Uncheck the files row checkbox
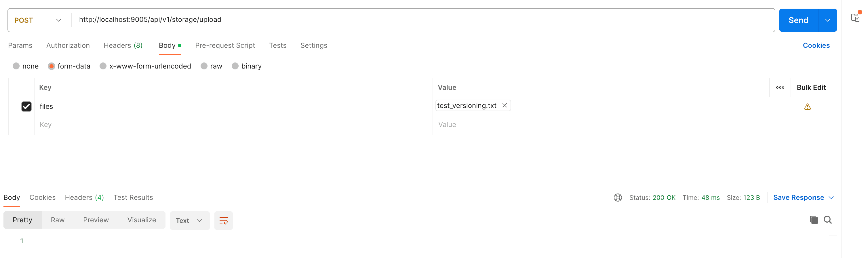The height and width of the screenshot is (258, 868). pos(26,107)
